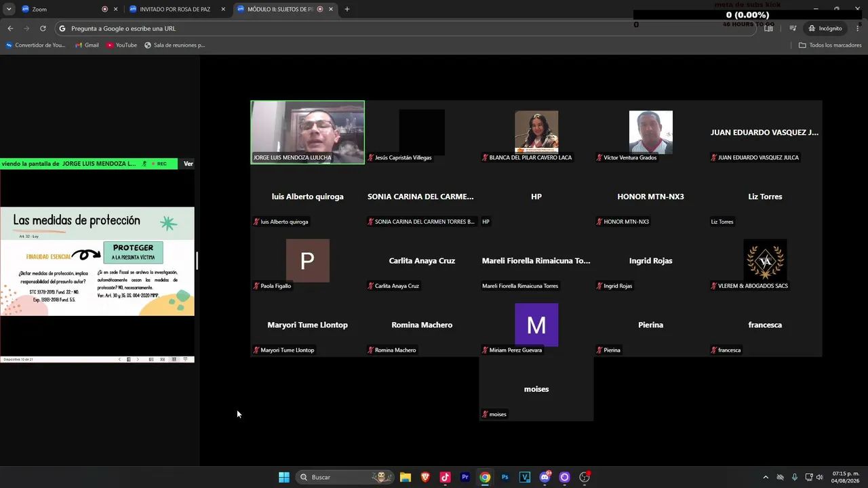The image size is (868, 488).
Task: Open clock showing 07:15 p. m.
Action: coord(846,477)
